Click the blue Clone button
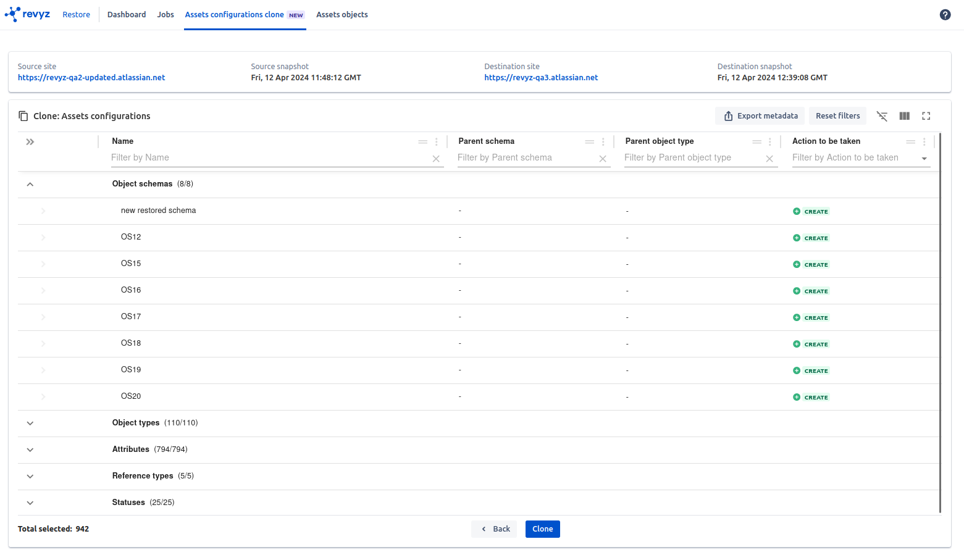964x560 pixels. 543,529
